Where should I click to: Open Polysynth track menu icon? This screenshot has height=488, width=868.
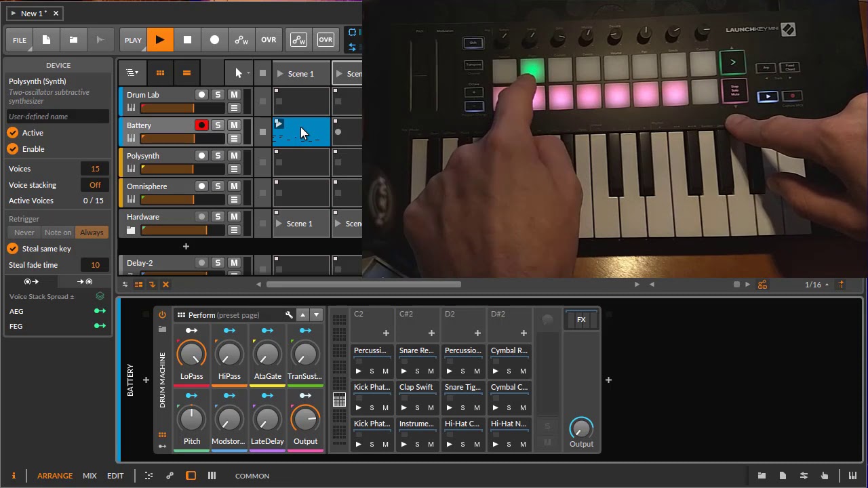pos(234,169)
